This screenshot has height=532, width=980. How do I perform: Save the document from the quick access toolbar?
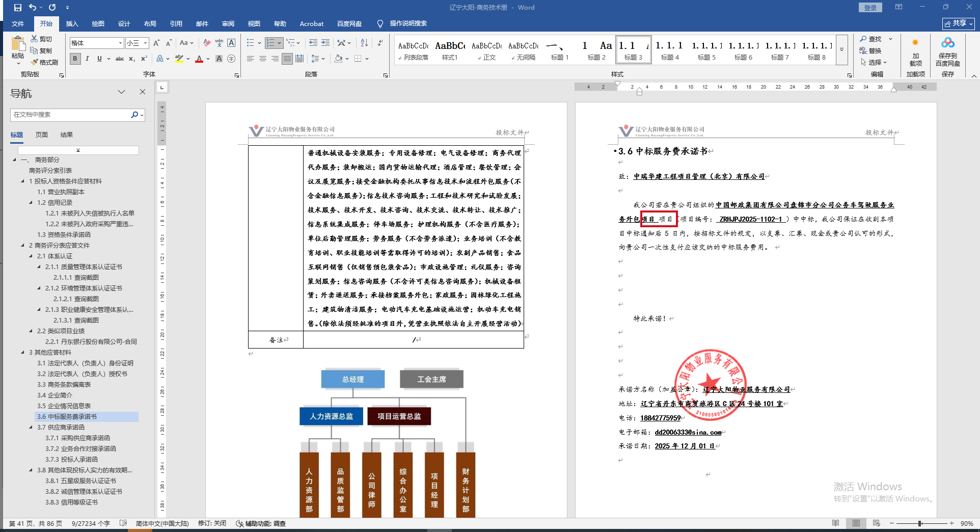[18, 8]
